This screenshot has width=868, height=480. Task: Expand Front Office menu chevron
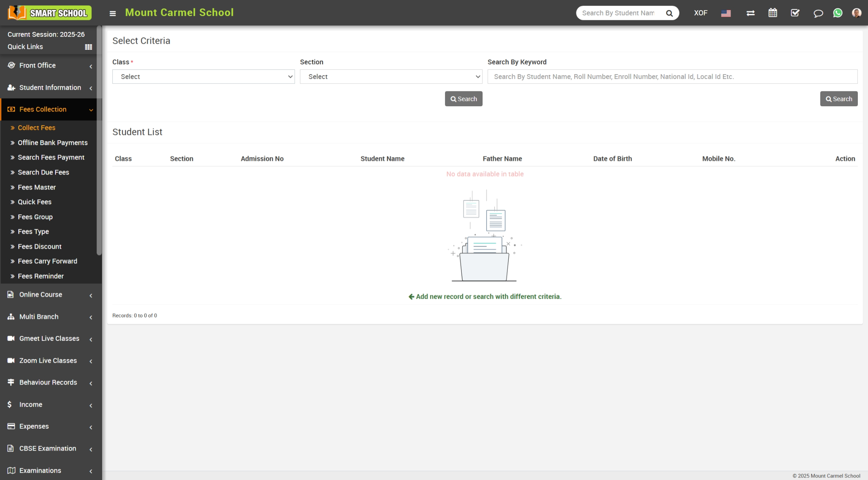coord(91,66)
